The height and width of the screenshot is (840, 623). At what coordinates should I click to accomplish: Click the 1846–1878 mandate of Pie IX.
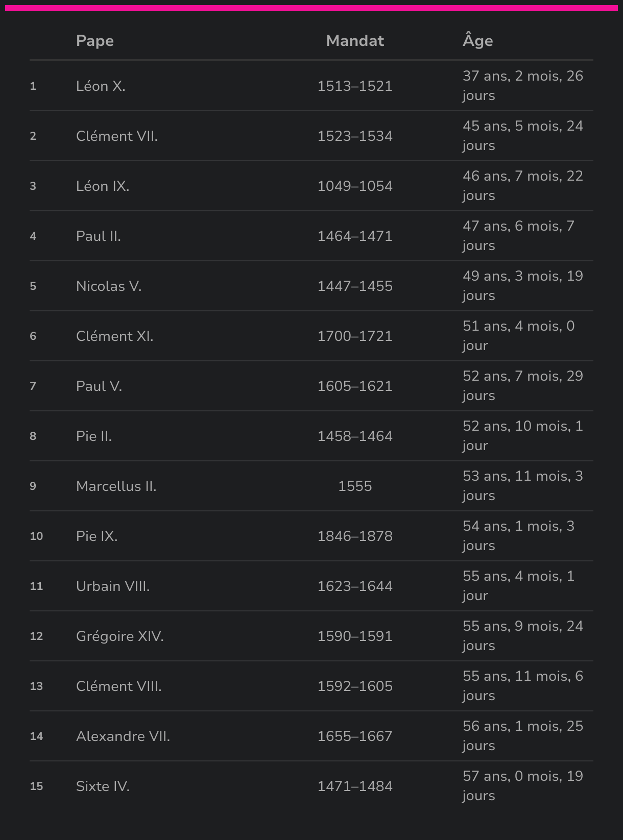355,536
